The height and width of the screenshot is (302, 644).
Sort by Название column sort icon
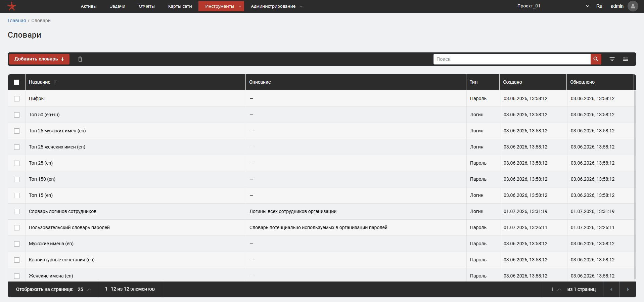[x=55, y=82]
